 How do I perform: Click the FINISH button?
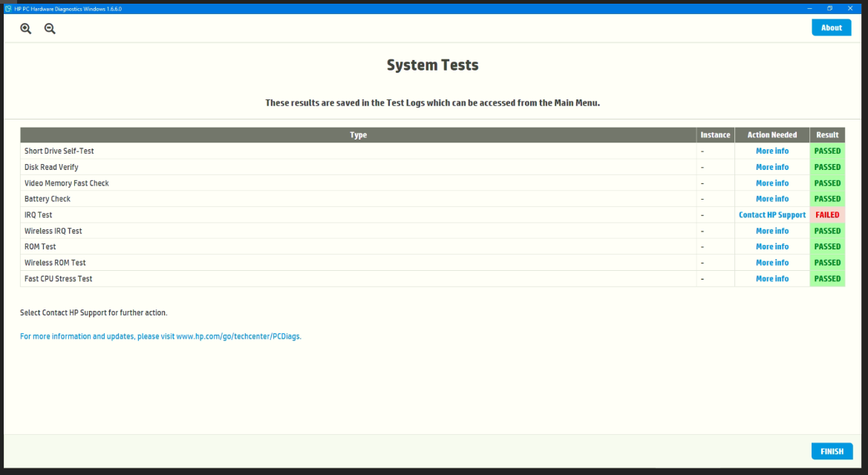pos(832,451)
